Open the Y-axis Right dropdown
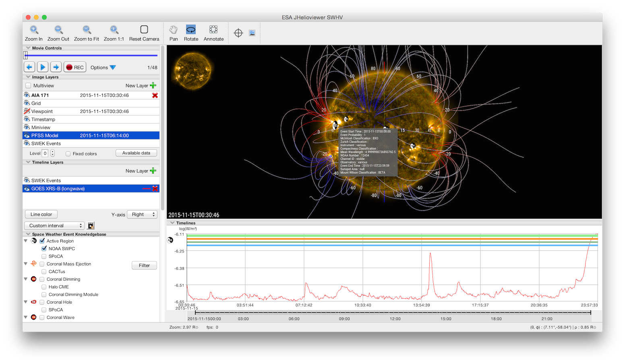 coord(142,214)
